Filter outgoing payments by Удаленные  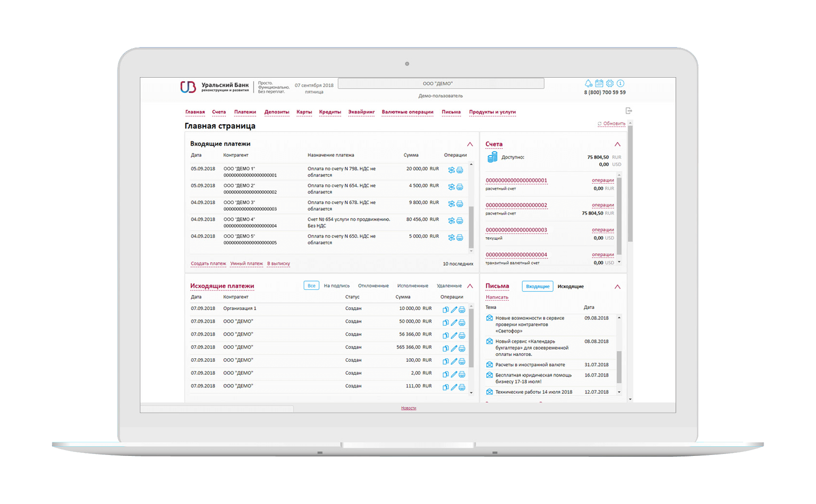pyautogui.click(x=449, y=286)
